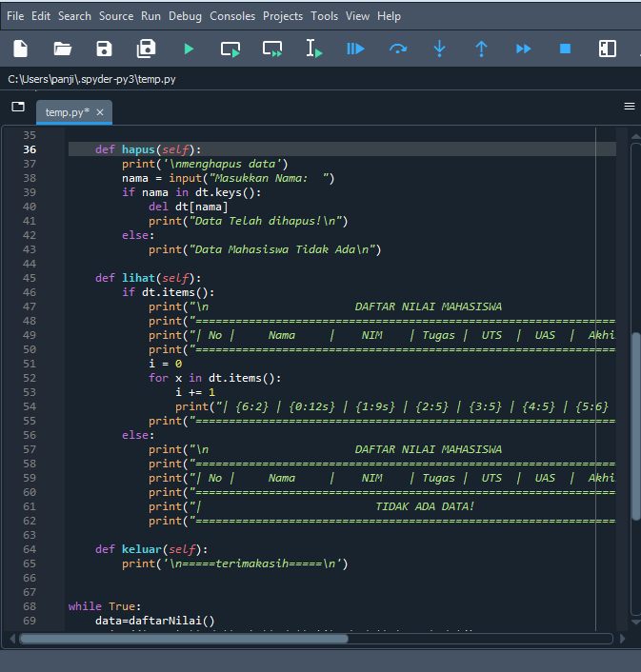Open the Debug menu
This screenshot has height=672, width=641.
(x=185, y=16)
